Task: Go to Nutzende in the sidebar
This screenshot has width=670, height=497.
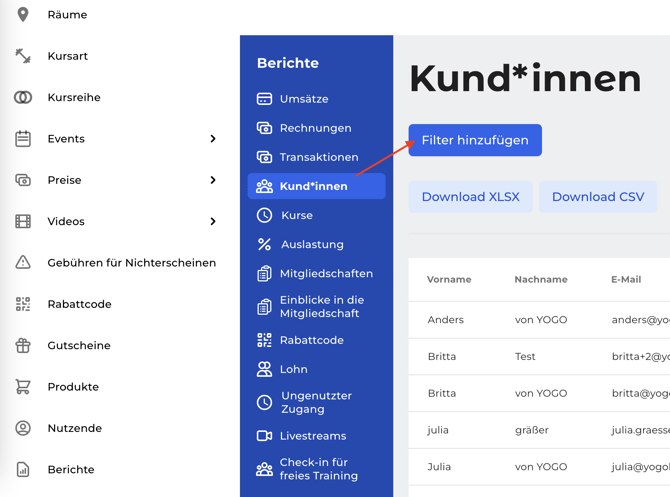Action: (74, 428)
